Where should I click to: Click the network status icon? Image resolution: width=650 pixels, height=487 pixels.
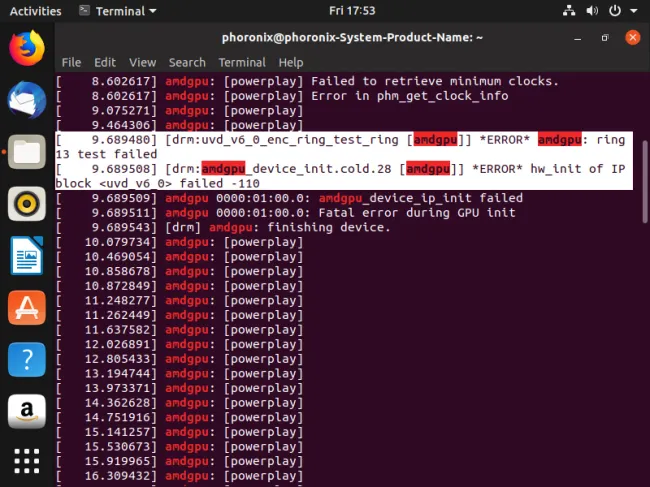(x=569, y=11)
